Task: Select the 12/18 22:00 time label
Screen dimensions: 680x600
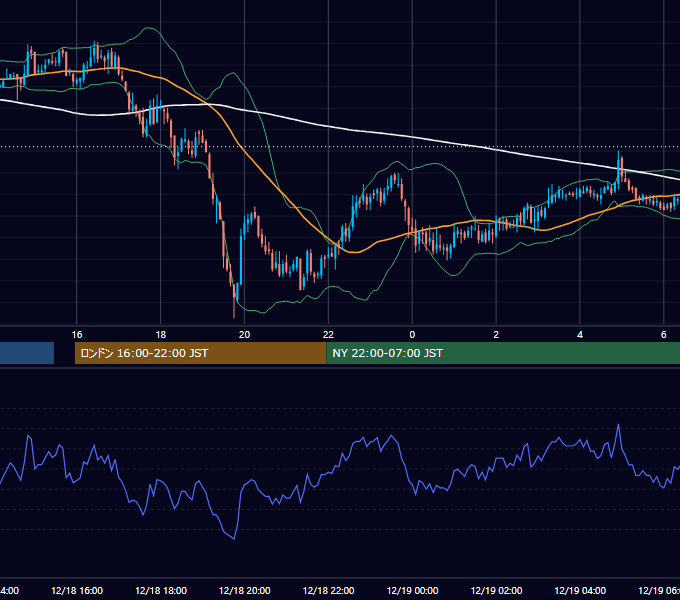Action: [x=328, y=590]
